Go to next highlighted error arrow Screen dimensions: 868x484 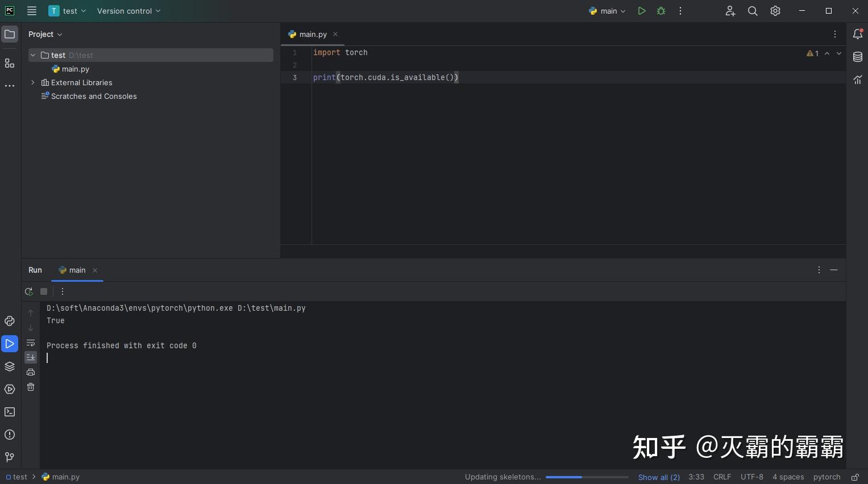coord(839,53)
